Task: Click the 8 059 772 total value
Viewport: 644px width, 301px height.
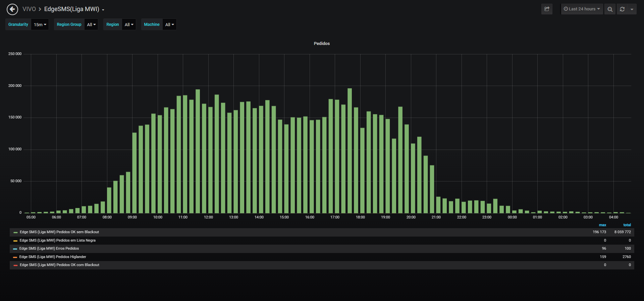Action: [623, 232]
